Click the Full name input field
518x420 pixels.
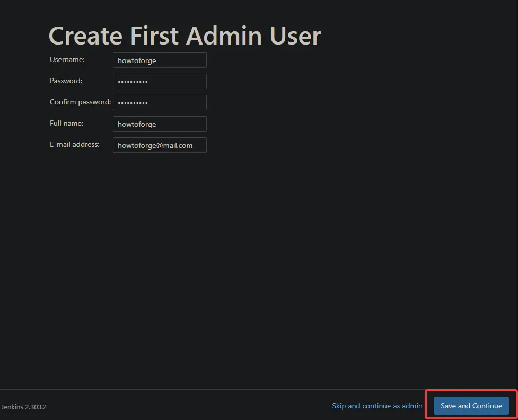160,124
